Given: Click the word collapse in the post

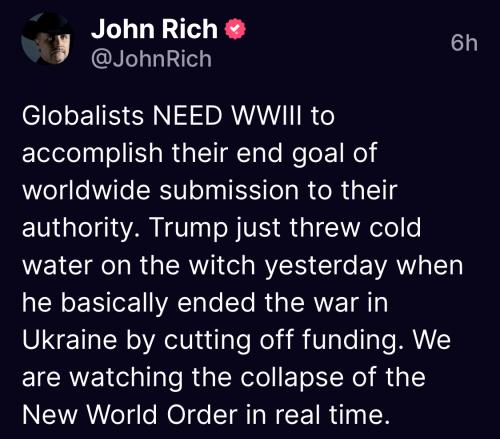Looking at the screenshot, I should (292, 379).
